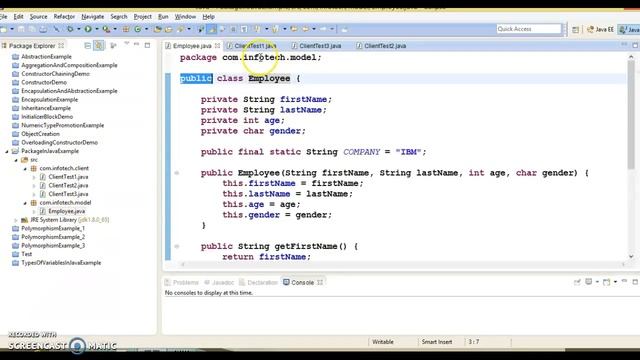Switch to the ClientTest1.java editor tab
Screen dimensions: 640x360
point(252,46)
